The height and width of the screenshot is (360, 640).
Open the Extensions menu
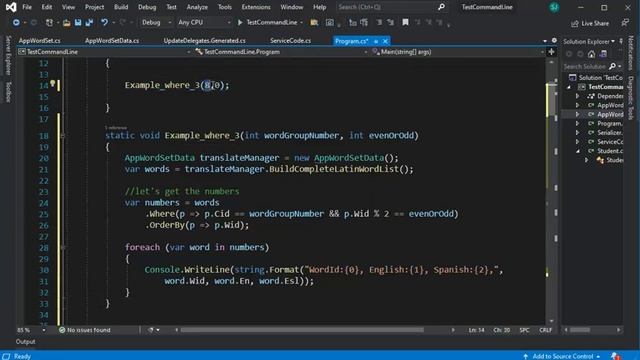pos(256,7)
